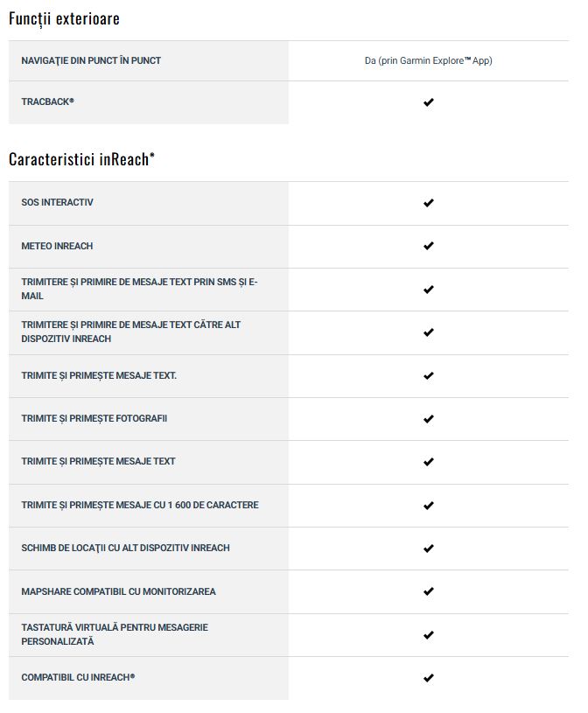
Task: Click the MapShare compatibil cu monitorizarea label
Action: click(118, 591)
